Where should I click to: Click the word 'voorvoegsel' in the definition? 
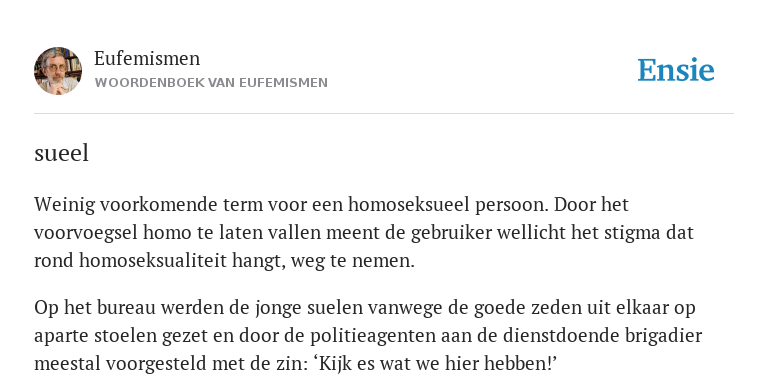click(x=86, y=233)
